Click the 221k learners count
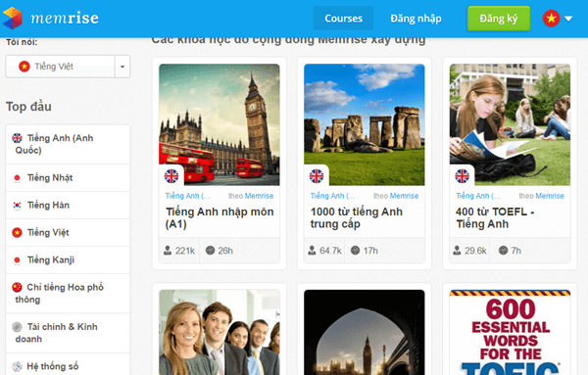Screen dimensions: 588x375 tap(185, 251)
